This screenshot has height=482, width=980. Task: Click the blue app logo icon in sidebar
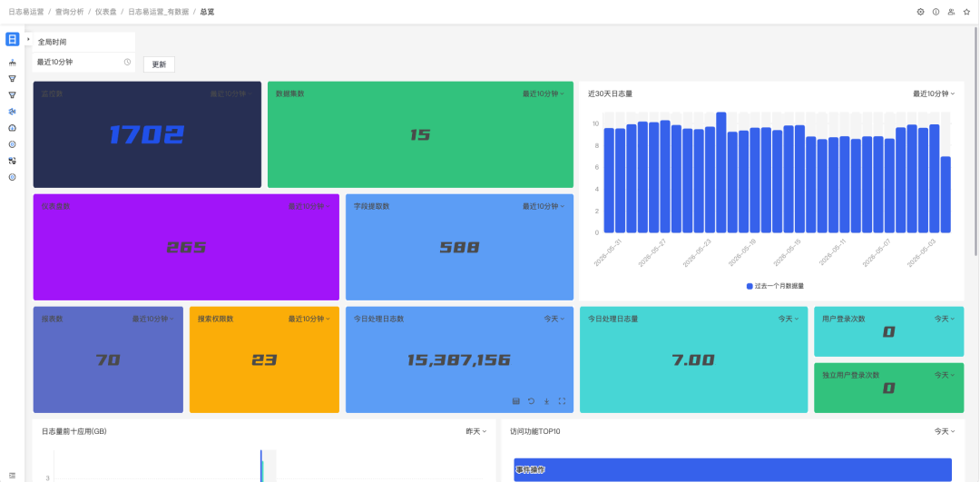[x=13, y=39]
